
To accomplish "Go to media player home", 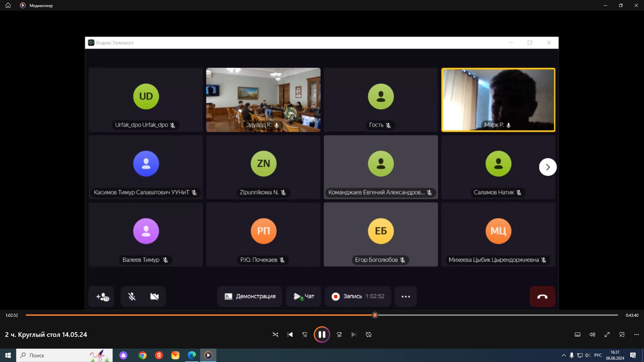I will tap(8, 5).
